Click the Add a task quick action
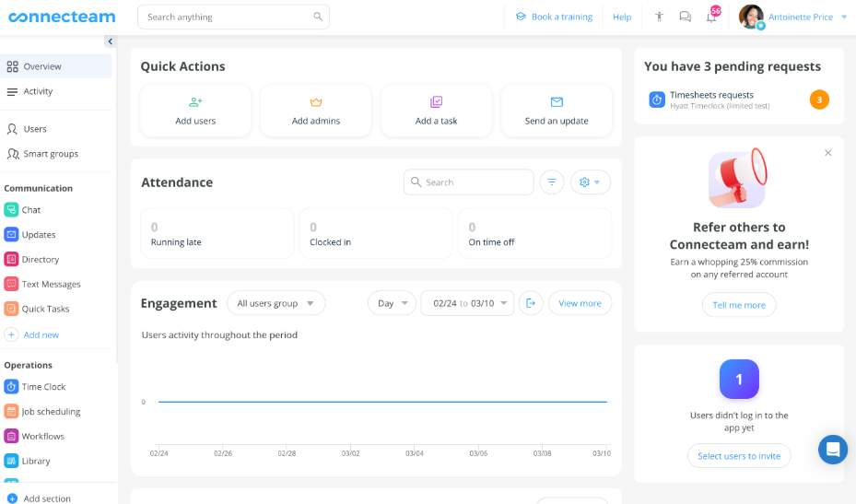856x504 pixels. [436, 111]
